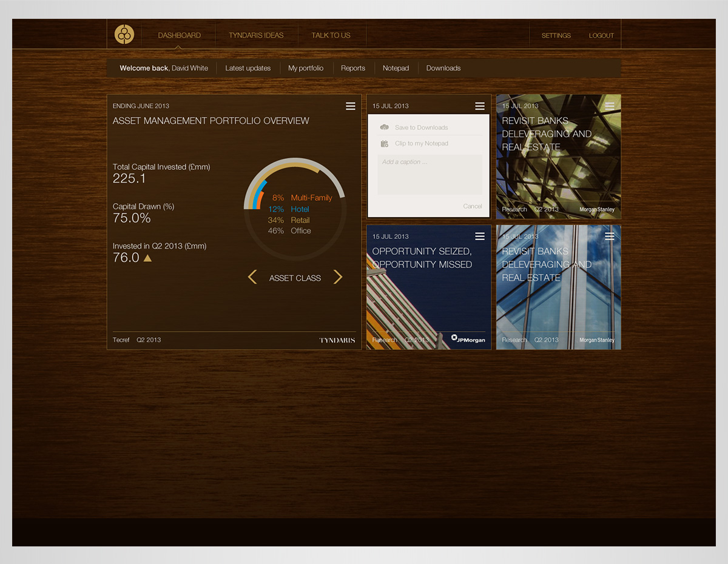Open the Tyndaris Ideas tab
728x564 pixels.
click(x=256, y=35)
